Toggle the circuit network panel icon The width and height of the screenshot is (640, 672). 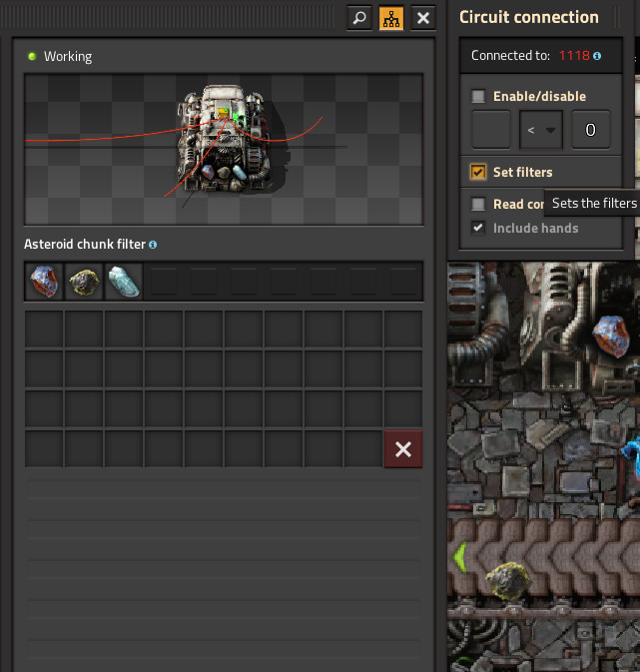[x=391, y=18]
